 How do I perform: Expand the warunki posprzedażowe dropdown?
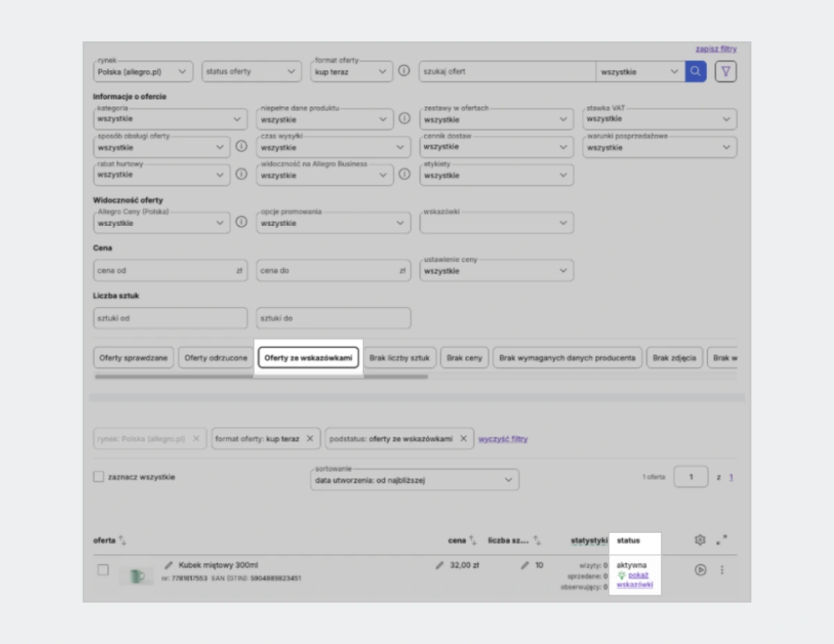coord(660,147)
